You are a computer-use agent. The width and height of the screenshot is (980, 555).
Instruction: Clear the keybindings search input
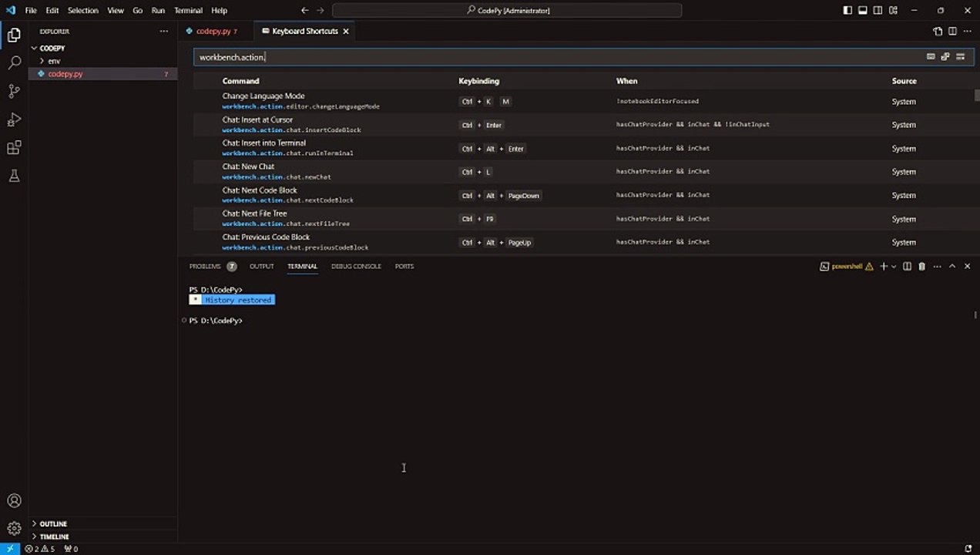point(960,57)
